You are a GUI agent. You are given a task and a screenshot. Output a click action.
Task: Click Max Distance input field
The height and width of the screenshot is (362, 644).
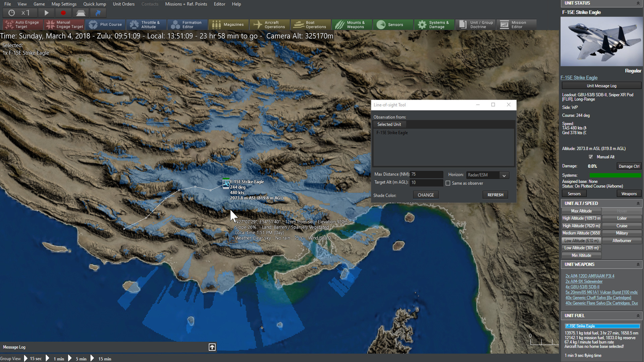coord(427,174)
